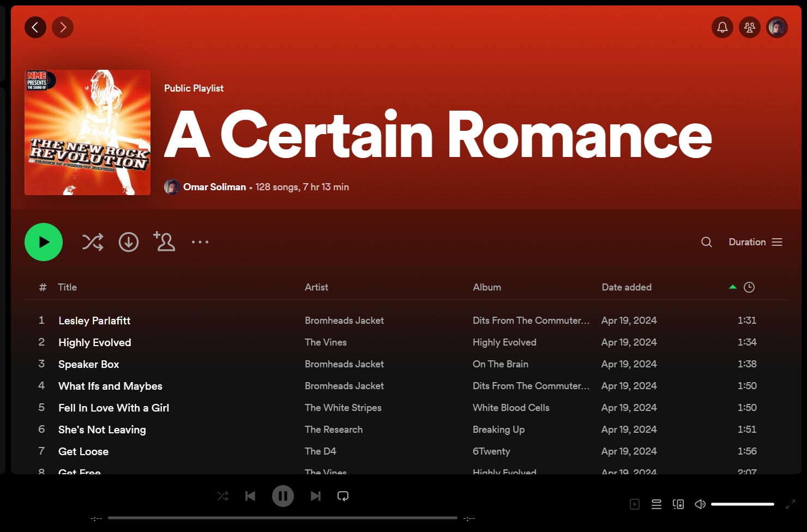Open the more options ellipsis menu
807x532 pixels.
200,242
